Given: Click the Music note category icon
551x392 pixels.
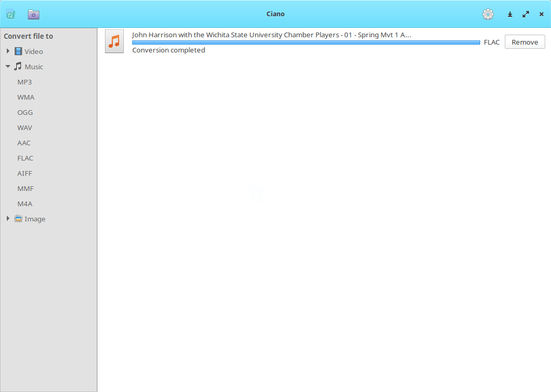Looking at the screenshot, I should pyautogui.click(x=18, y=67).
